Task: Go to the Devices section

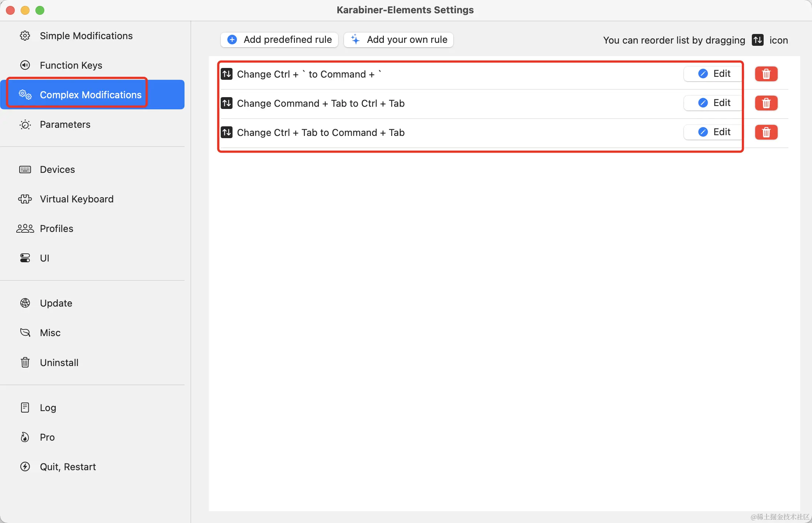Action: pos(92,170)
